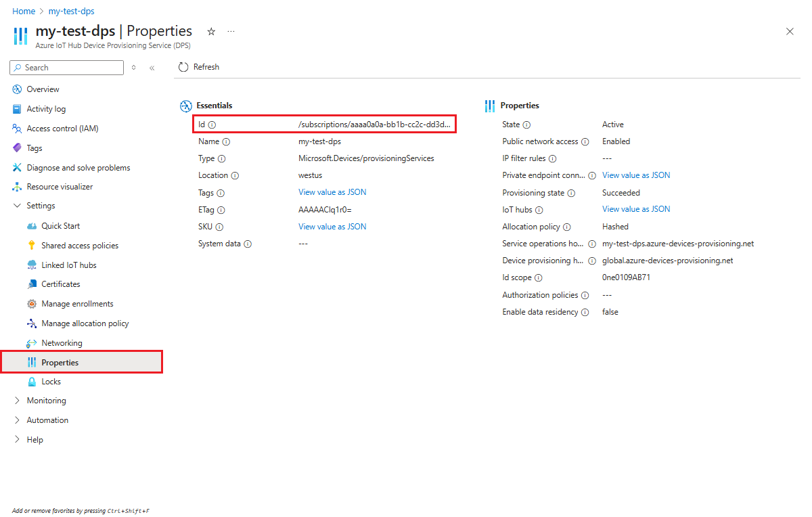Click the favorite star next to Properties title

pyautogui.click(x=210, y=31)
